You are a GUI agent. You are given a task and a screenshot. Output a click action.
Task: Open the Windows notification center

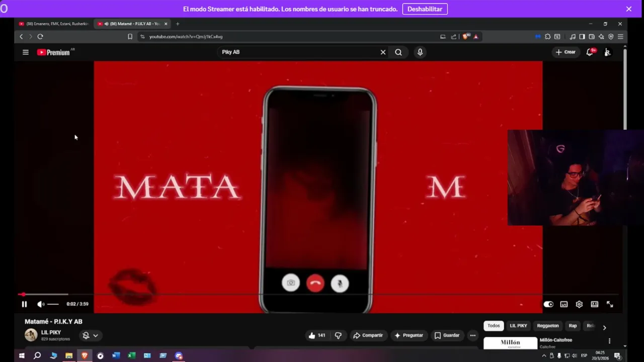[x=617, y=355]
